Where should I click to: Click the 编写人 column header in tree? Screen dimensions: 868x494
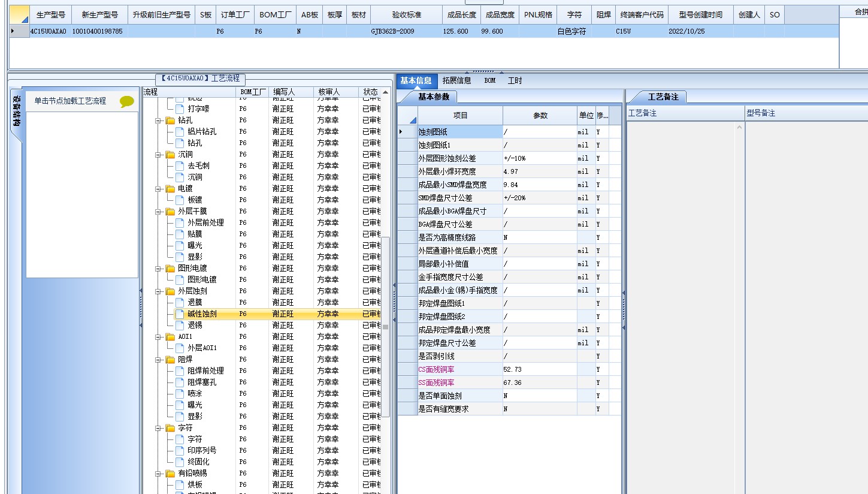[x=291, y=92]
